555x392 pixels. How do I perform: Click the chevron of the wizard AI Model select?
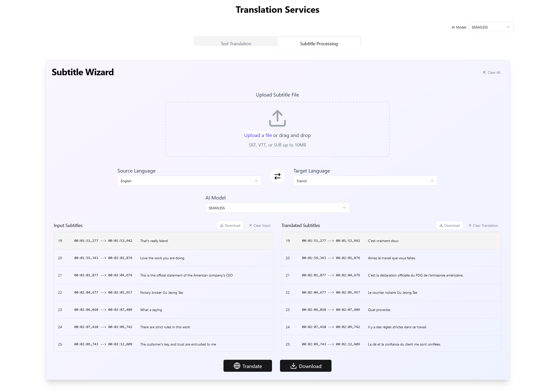coord(344,208)
